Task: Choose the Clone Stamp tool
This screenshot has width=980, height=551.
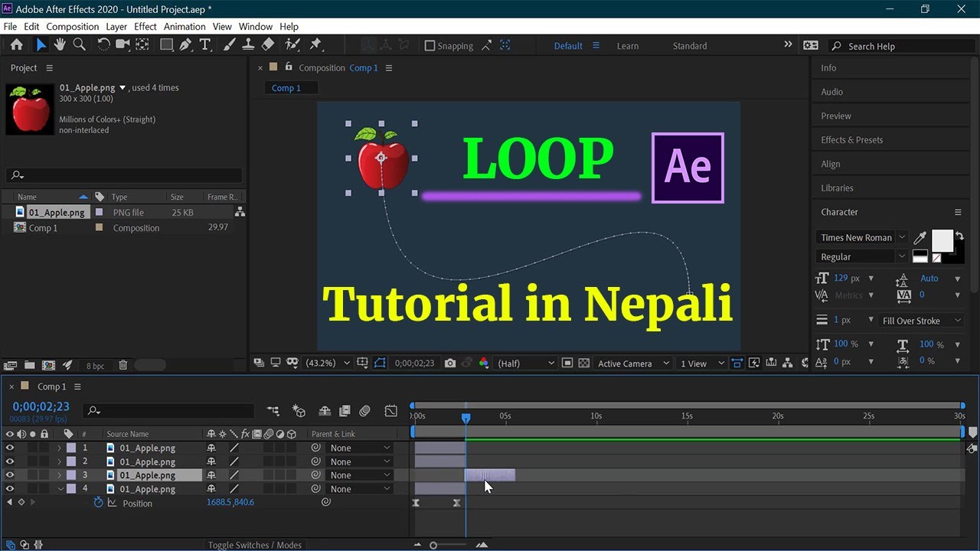Action: click(248, 45)
